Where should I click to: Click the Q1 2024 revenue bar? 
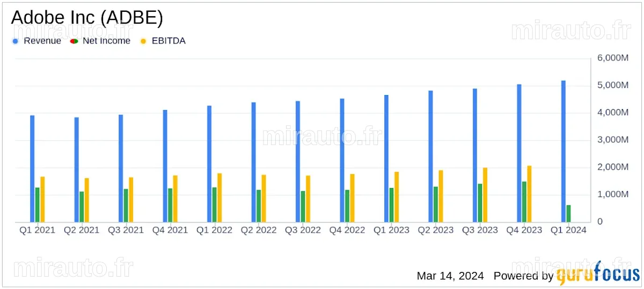[563, 151]
